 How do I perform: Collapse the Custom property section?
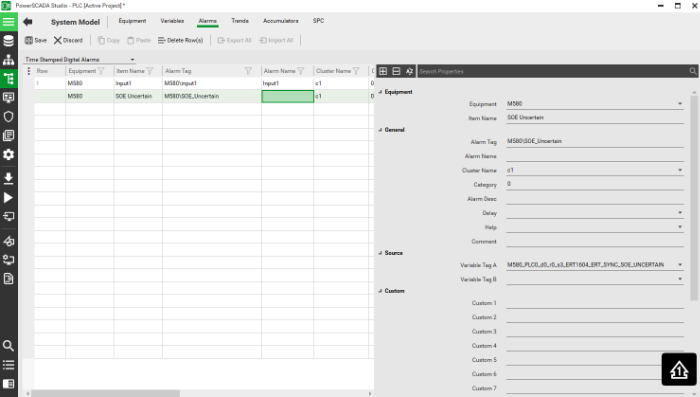(381, 291)
